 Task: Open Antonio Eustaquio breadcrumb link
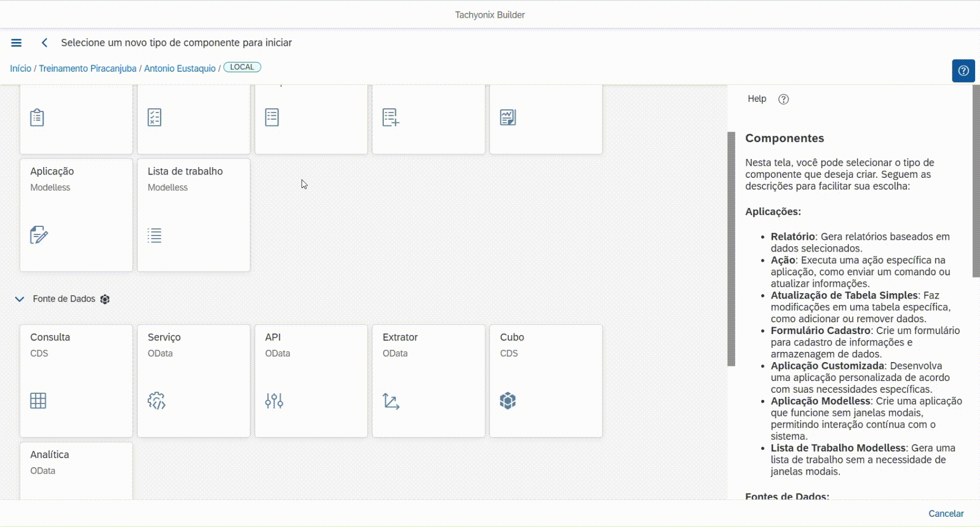(180, 68)
